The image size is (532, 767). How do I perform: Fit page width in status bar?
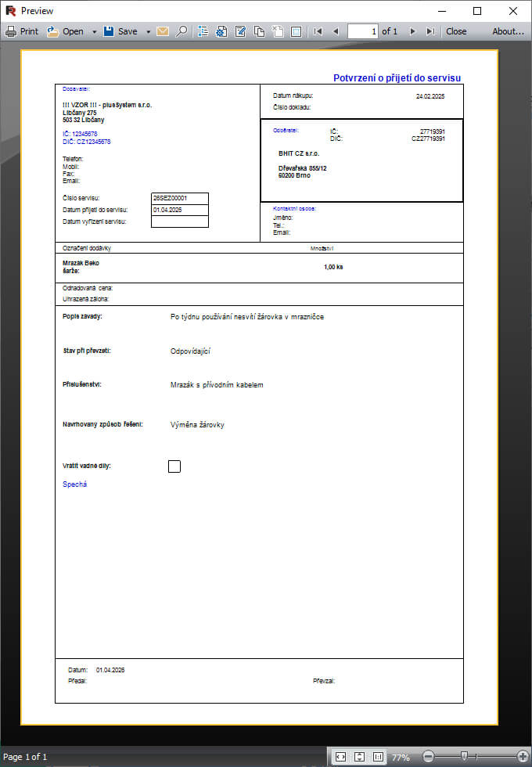[340, 757]
